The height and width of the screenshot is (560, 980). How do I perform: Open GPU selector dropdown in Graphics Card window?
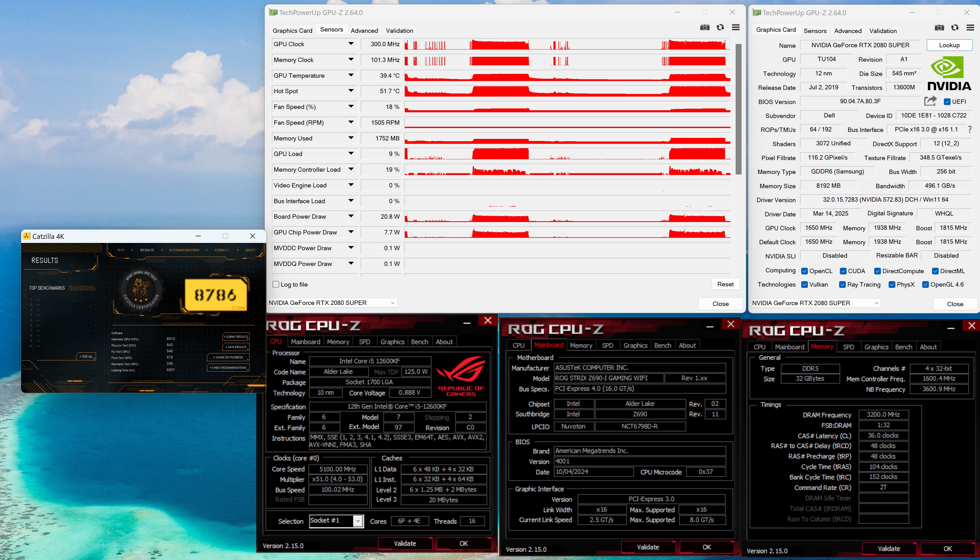coord(816,303)
